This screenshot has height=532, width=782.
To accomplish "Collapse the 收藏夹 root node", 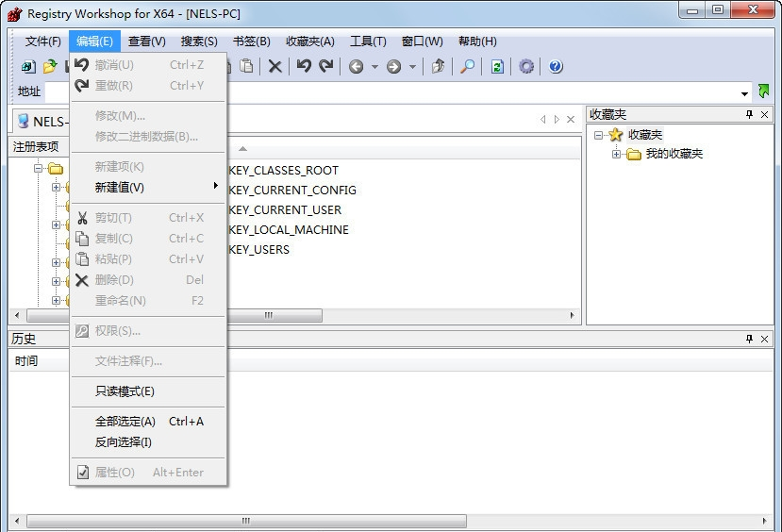I will 598,135.
